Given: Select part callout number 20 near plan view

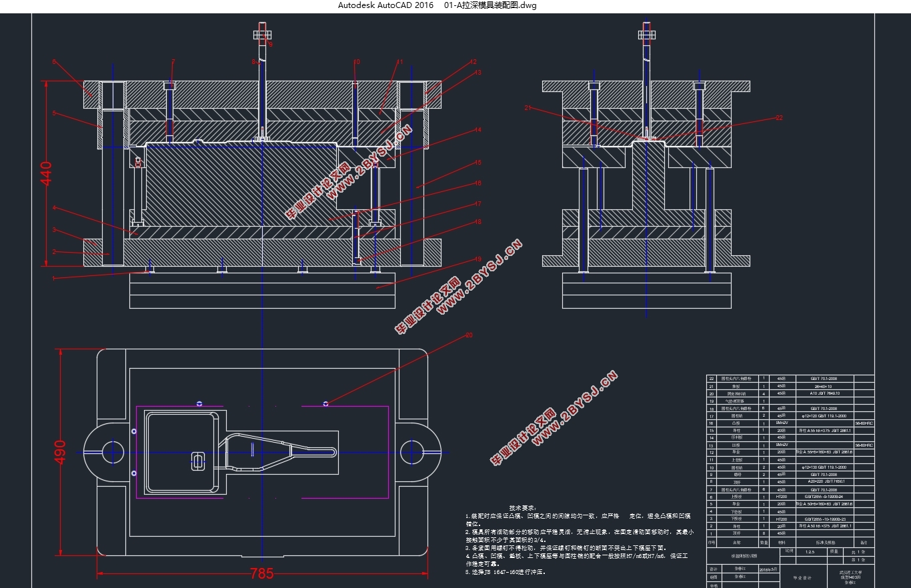Looking at the screenshot, I should (469, 335).
